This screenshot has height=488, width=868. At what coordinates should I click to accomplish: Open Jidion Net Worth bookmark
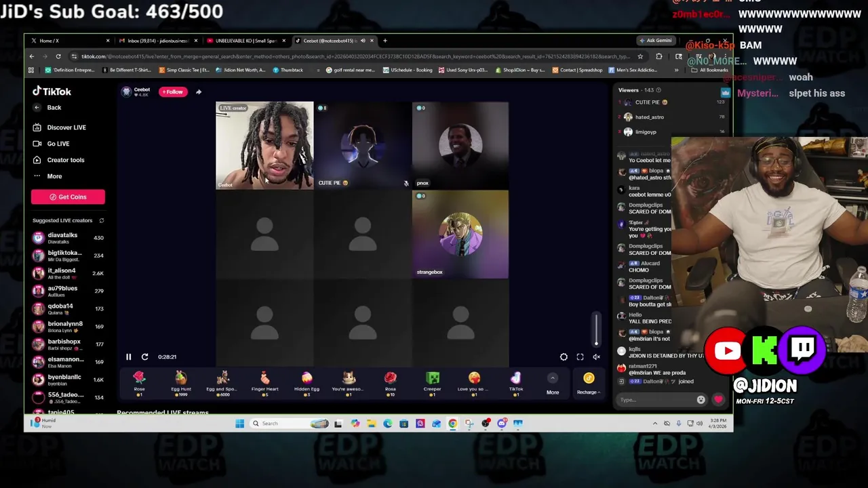point(240,70)
